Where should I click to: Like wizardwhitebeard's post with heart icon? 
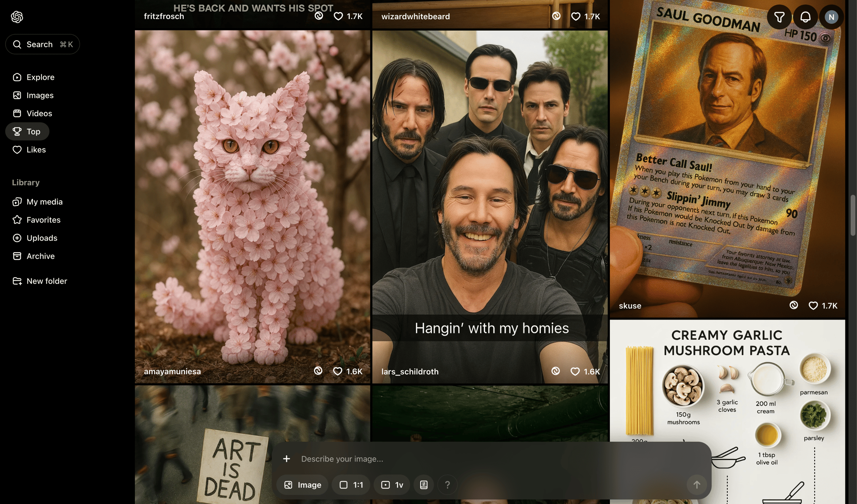[x=575, y=16]
